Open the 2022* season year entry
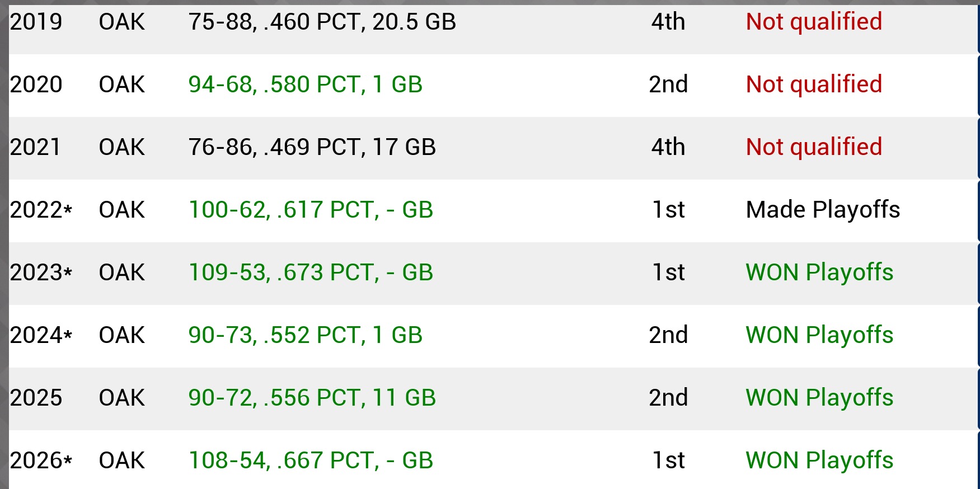The height and width of the screenshot is (489, 980). click(41, 210)
